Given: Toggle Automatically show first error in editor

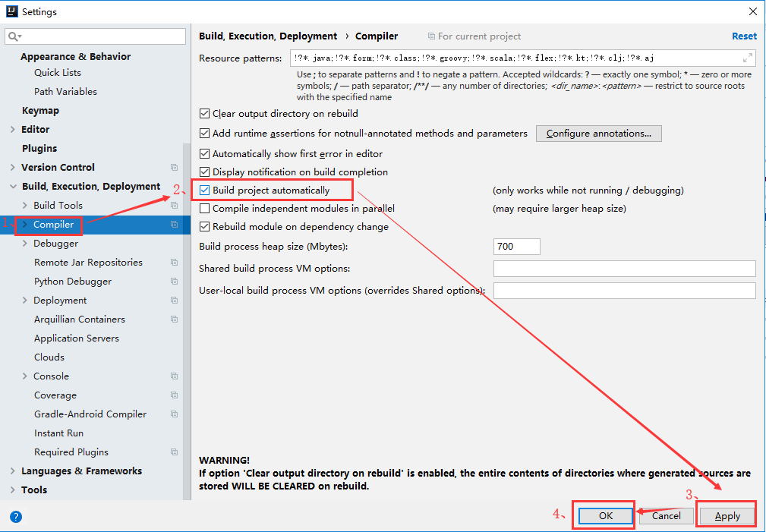Looking at the screenshot, I should [x=205, y=154].
